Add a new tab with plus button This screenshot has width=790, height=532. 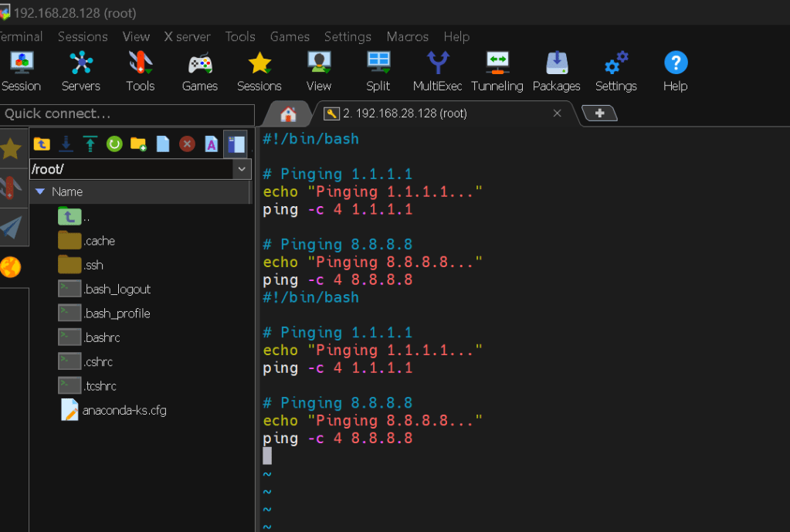point(599,114)
